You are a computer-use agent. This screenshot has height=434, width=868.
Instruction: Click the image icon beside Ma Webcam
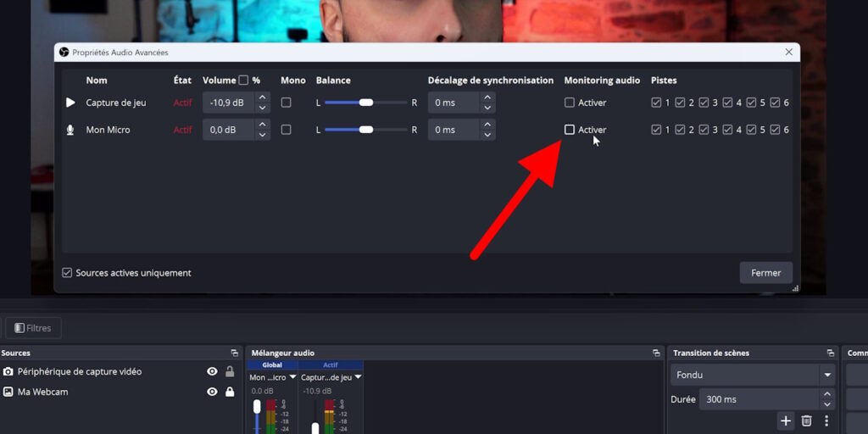click(x=8, y=392)
